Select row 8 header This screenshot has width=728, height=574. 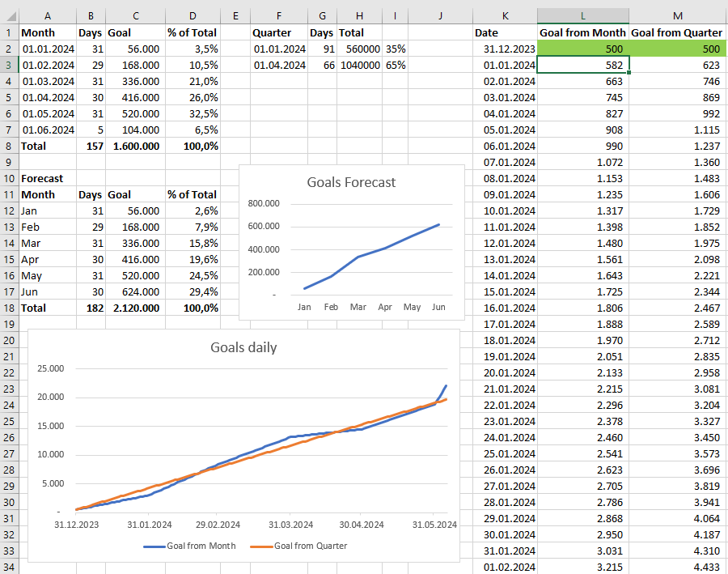coord(9,146)
